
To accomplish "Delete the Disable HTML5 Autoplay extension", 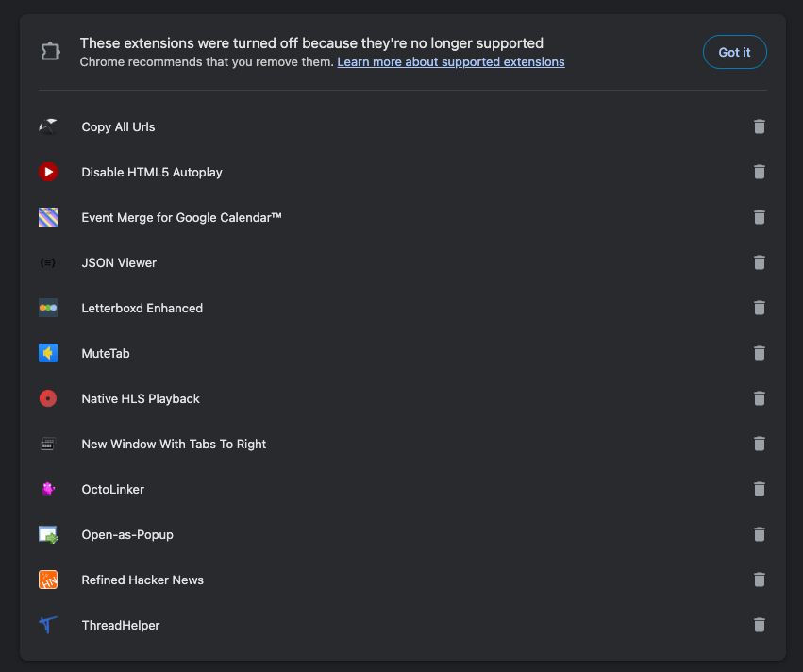I will 759,172.
